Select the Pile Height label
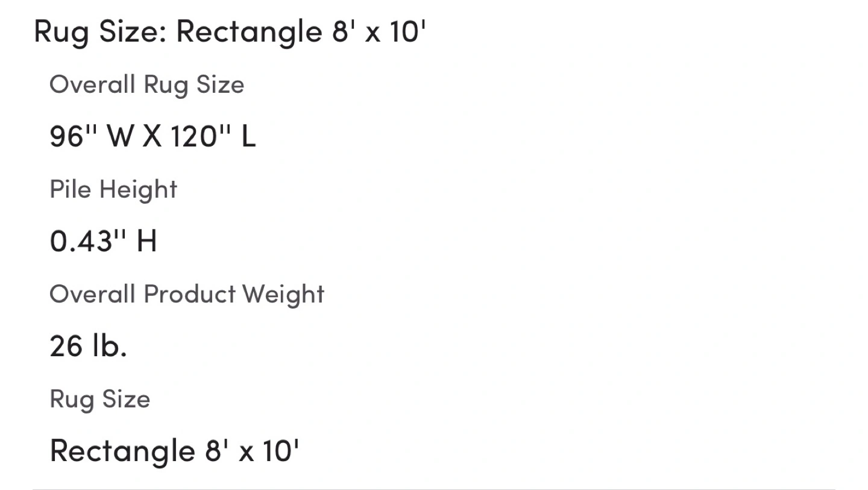This screenshot has height=490, width=868. (x=113, y=190)
